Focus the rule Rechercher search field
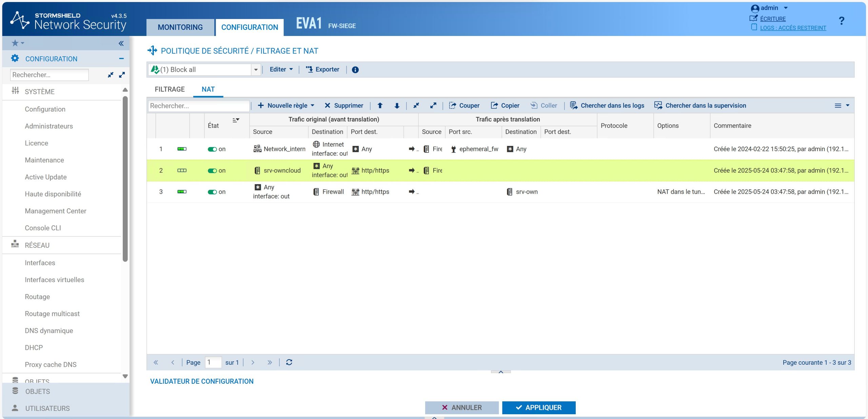Viewport: 868px width, 419px height. click(x=199, y=106)
